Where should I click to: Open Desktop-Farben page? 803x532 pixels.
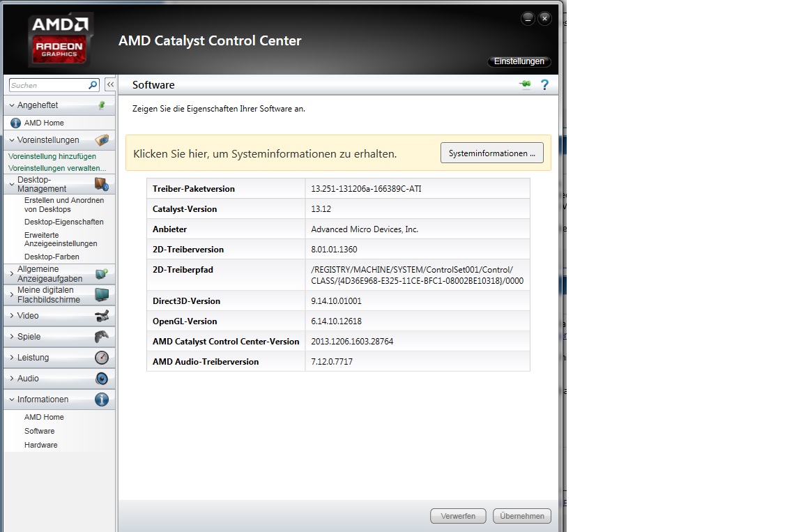tap(52, 257)
